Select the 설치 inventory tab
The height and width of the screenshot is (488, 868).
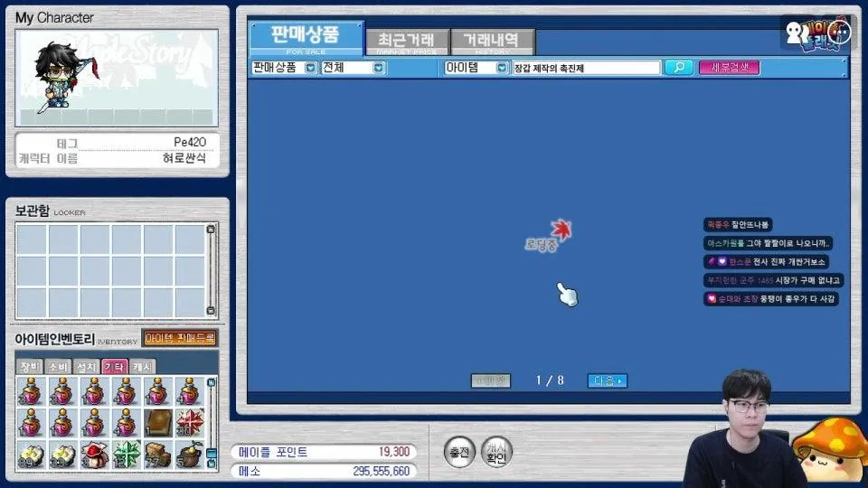pos(86,366)
